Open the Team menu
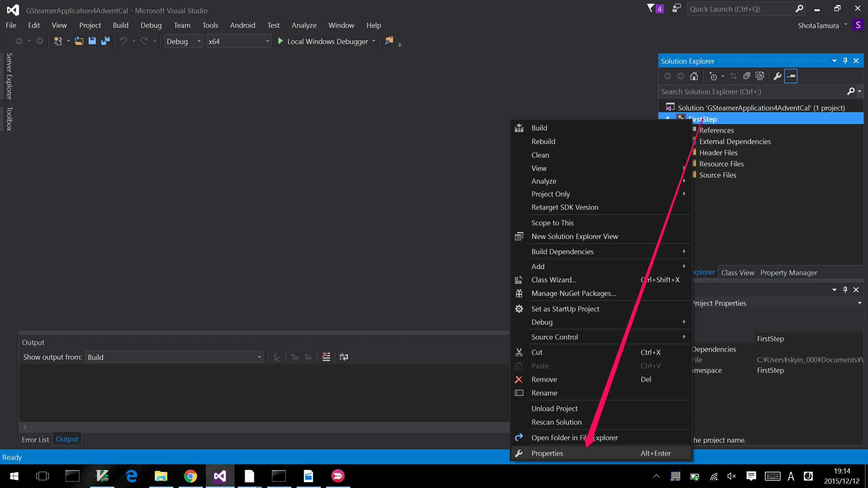The image size is (868, 488). coord(182,25)
